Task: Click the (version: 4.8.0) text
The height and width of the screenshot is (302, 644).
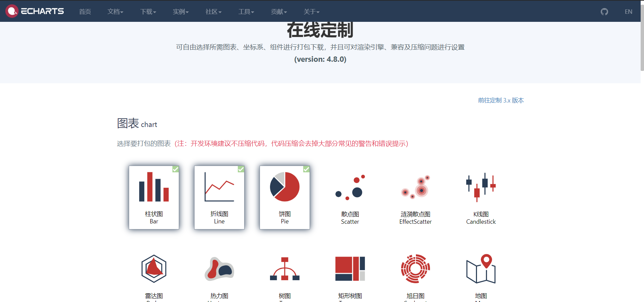Action: coord(320,59)
